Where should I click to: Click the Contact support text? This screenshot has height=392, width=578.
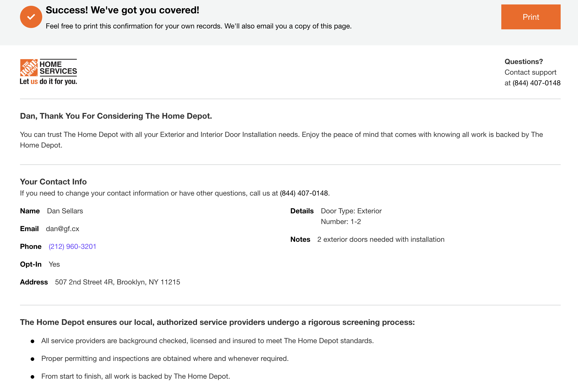[x=530, y=72]
